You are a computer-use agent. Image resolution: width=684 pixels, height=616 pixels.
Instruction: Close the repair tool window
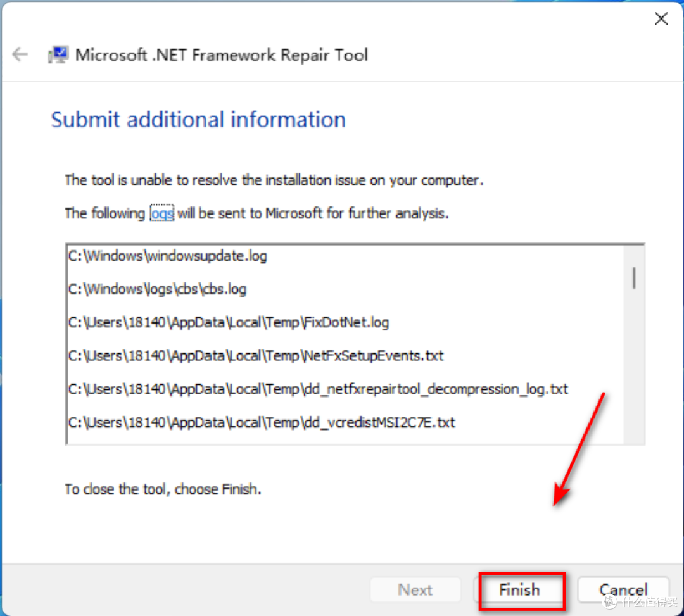[661, 18]
